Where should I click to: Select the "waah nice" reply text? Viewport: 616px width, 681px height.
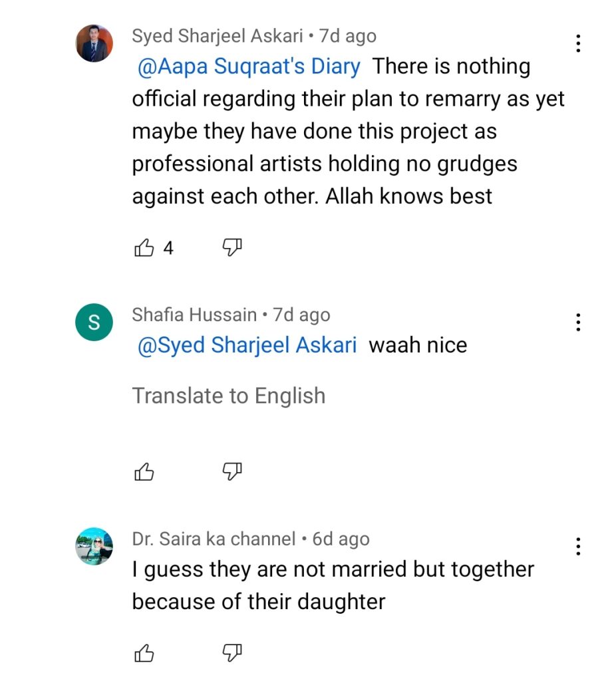[x=418, y=345]
